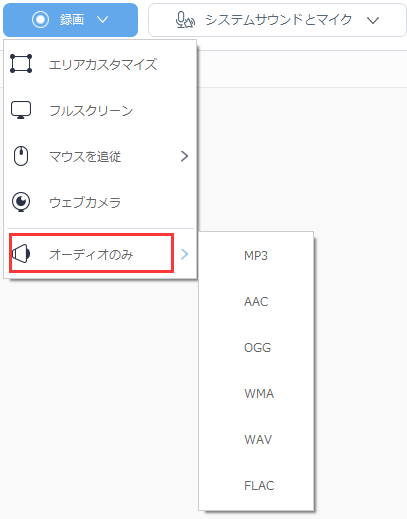The width and height of the screenshot is (407, 519).
Task: Expand the システムサウンドとマイク dropdown chevron
Action: coord(373,21)
